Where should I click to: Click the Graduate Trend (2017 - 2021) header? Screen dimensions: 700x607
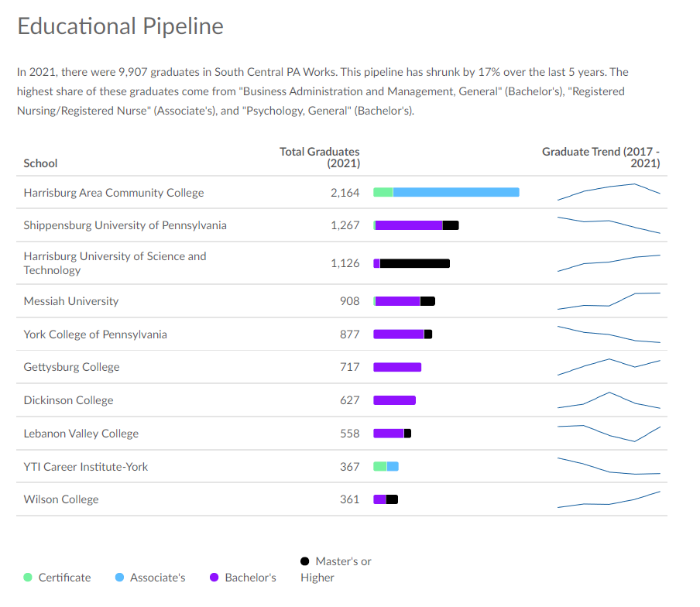pyautogui.click(x=601, y=157)
